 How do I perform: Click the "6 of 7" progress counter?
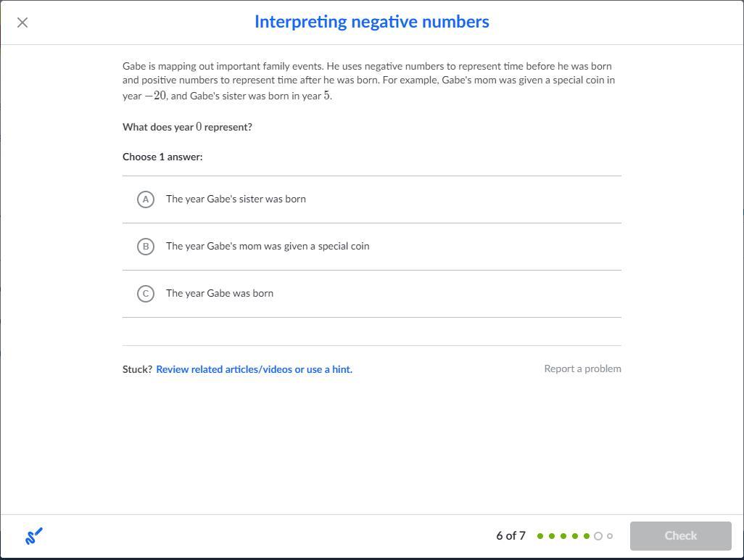tap(511, 536)
